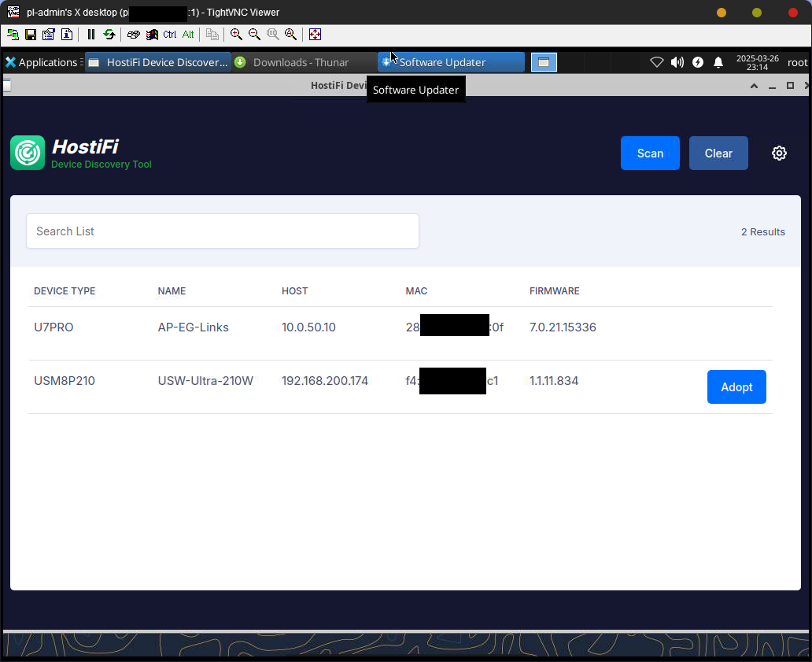Screen dimensions: 812x662
Task: Click the TightVNC save session icon
Action: point(31,35)
